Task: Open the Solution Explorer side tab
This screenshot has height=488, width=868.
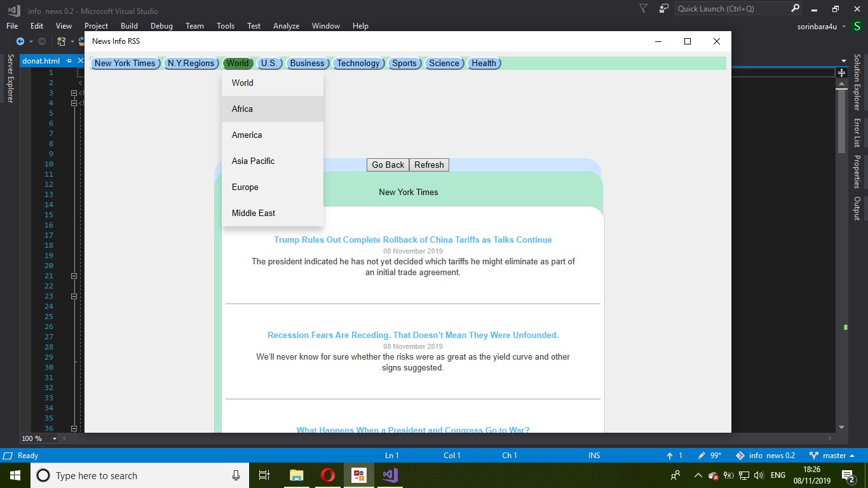Action: click(857, 82)
